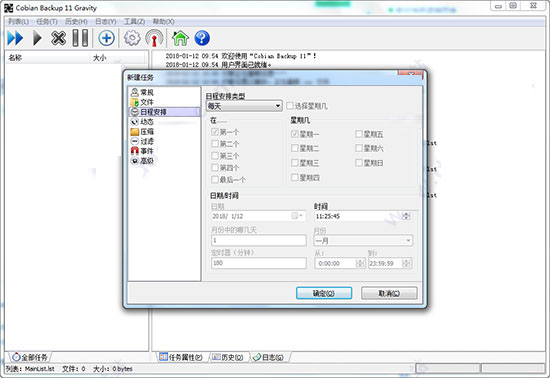This screenshot has height=378, width=550.
Task: Expand the 月份 dropdown showing 一月
Action: point(363,241)
